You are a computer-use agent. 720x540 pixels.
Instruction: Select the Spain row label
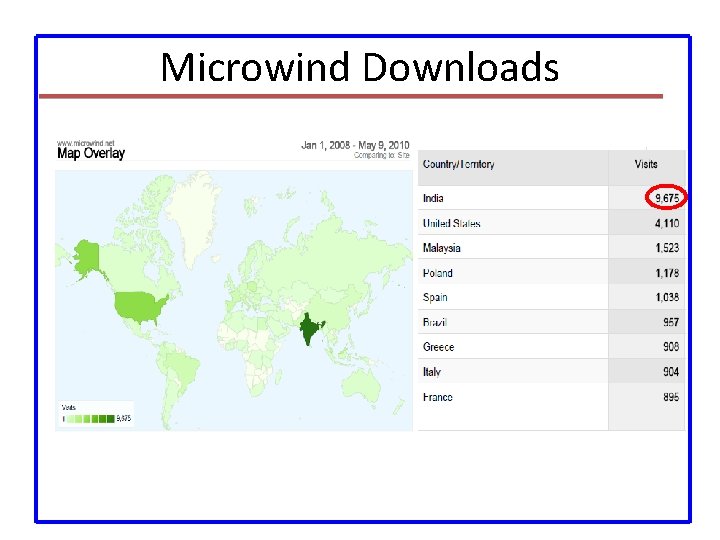(x=435, y=298)
